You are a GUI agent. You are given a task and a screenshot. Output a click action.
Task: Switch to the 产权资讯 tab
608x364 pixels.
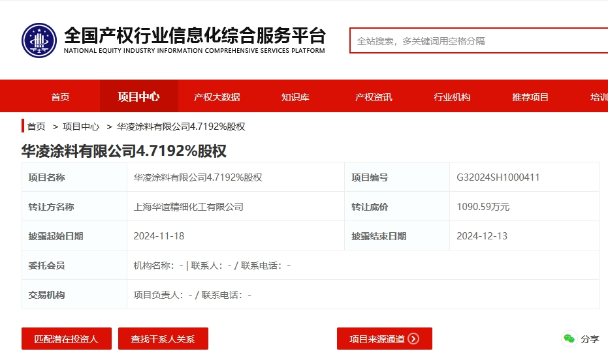(374, 97)
